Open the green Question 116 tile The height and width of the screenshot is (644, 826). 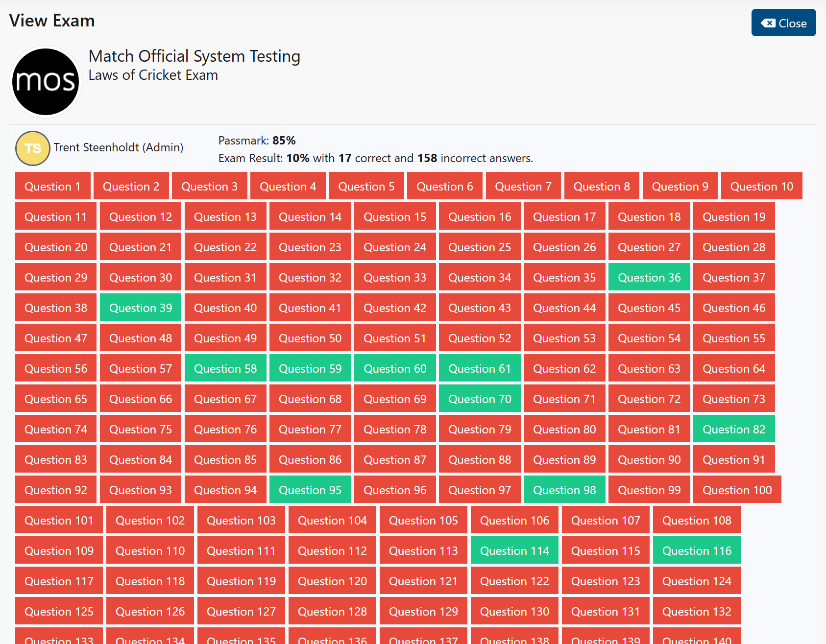click(697, 550)
